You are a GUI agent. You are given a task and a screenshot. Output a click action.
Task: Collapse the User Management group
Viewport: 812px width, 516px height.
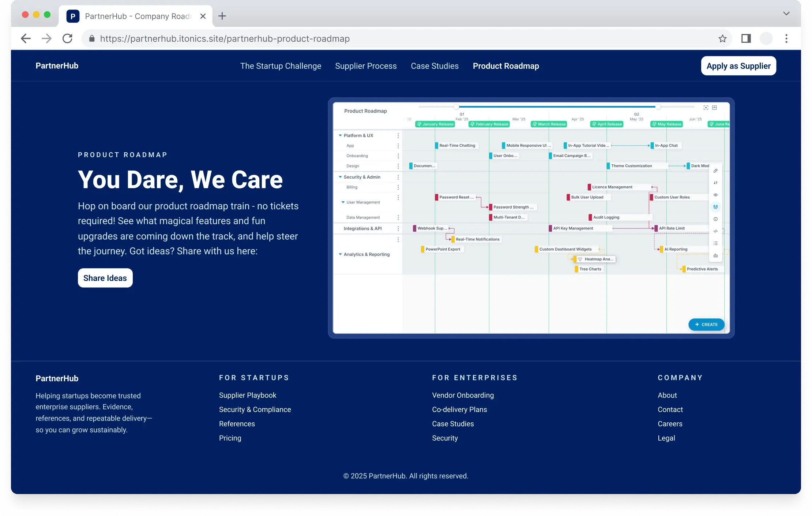343,202
